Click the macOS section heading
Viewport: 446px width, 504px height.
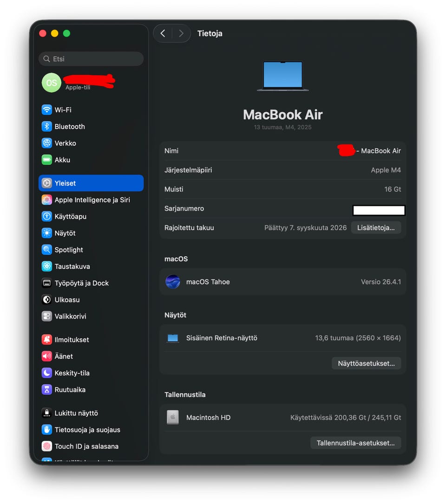pos(176,259)
